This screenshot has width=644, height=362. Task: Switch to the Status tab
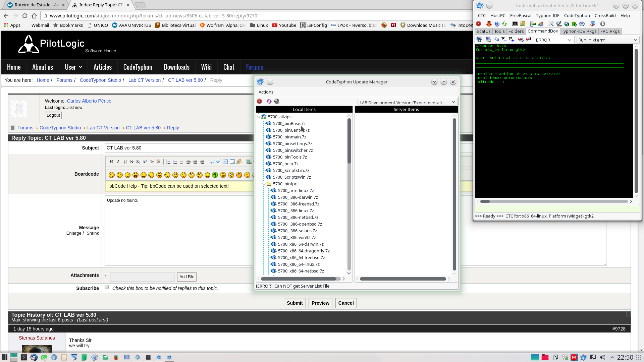click(x=483, y=31)
